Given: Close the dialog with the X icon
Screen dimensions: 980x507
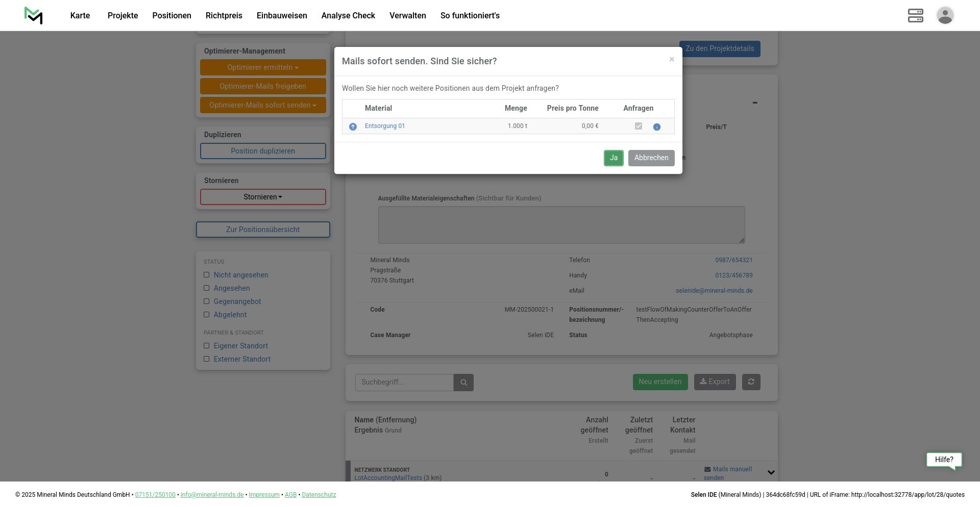Looking at the screenshot, I should pyautogui.click(x=672, y=60).
